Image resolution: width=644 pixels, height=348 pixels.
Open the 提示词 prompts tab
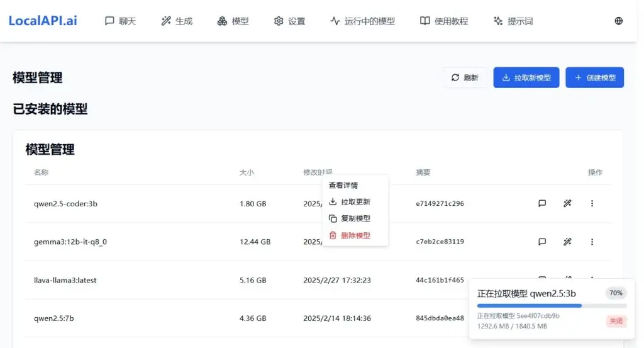tap(513, 21)
